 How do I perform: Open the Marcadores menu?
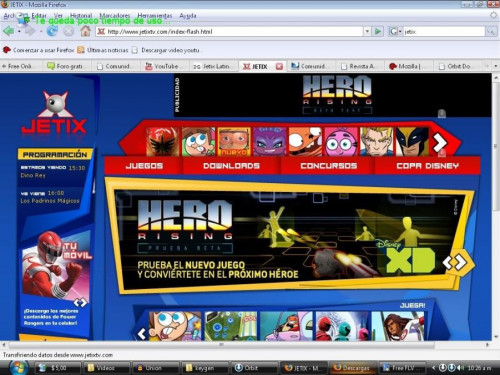click(x=115, y=15)
